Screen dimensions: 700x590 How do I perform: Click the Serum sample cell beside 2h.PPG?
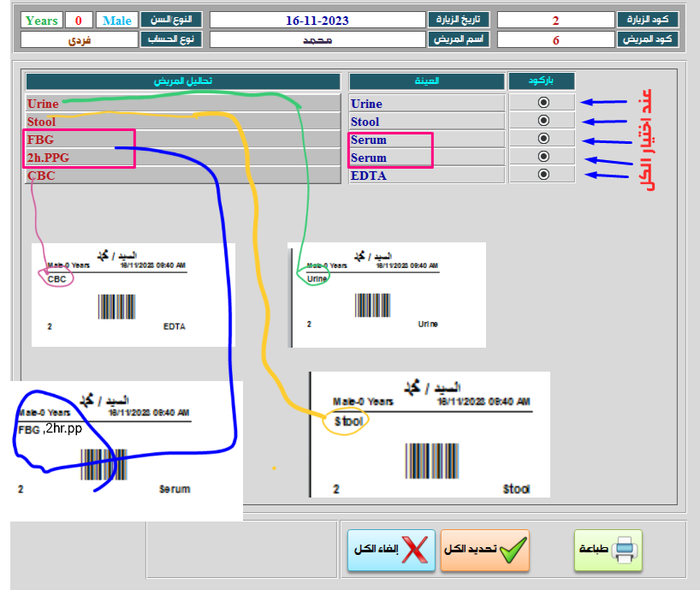tap(427, 157)
